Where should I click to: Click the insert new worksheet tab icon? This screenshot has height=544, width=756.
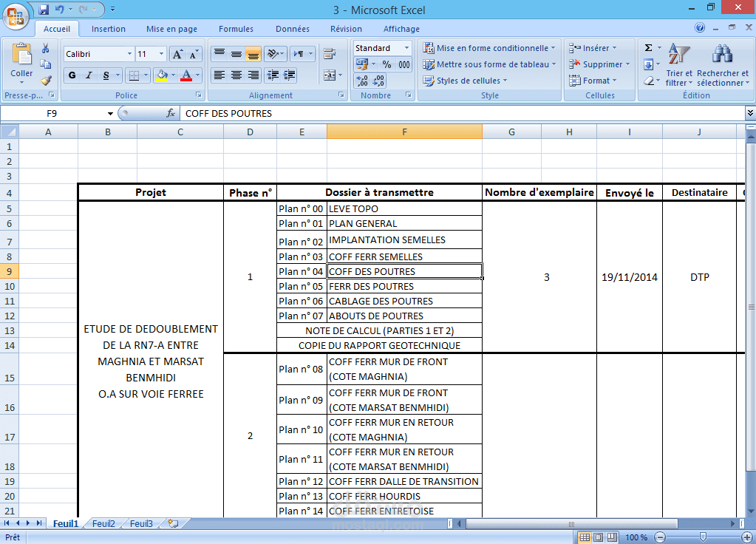click(173, 523)
